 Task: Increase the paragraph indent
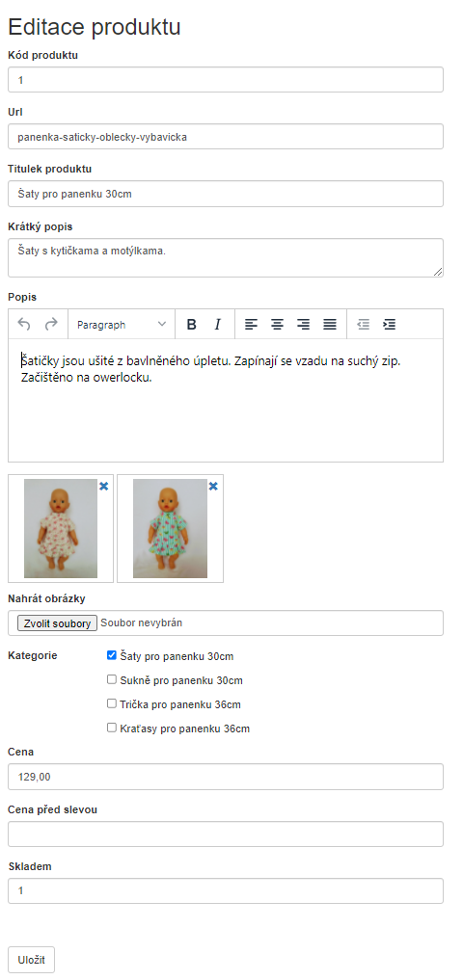pyautogui.click(x=389, y=325)
